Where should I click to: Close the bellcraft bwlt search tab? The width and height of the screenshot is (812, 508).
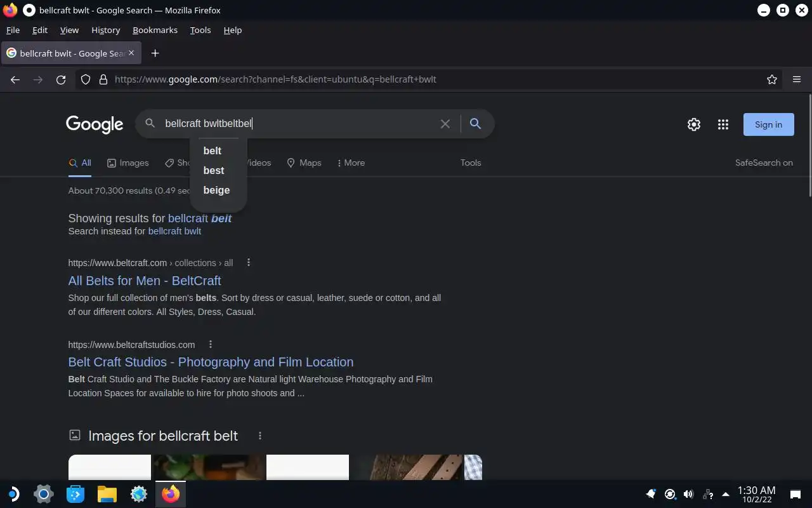131,53
